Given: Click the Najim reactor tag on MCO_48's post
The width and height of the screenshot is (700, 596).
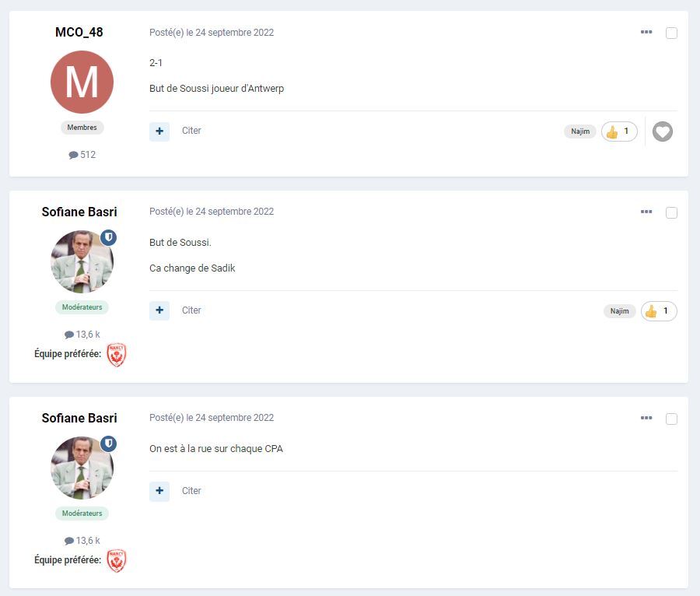Looking at the screenshot, I should pos(580,132).
